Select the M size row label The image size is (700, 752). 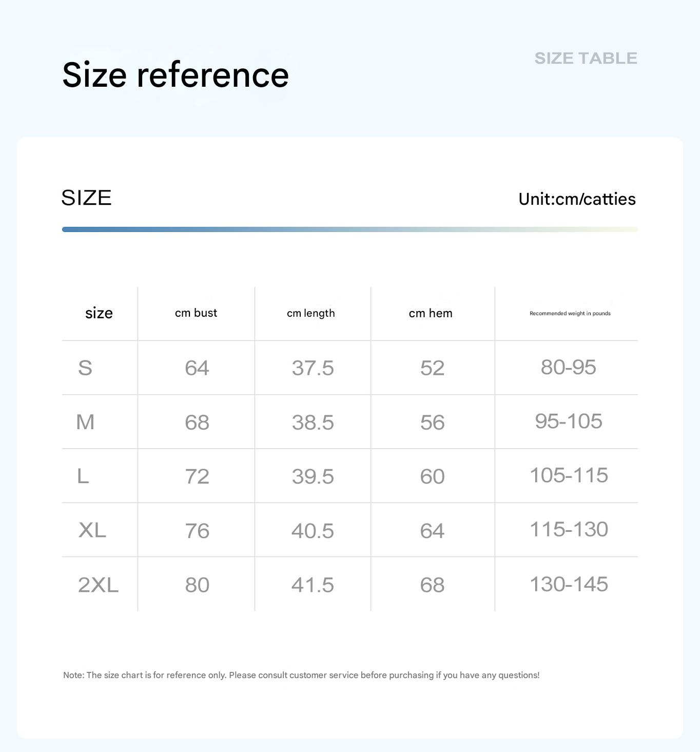pyautogui.click(x=85, y=422)
